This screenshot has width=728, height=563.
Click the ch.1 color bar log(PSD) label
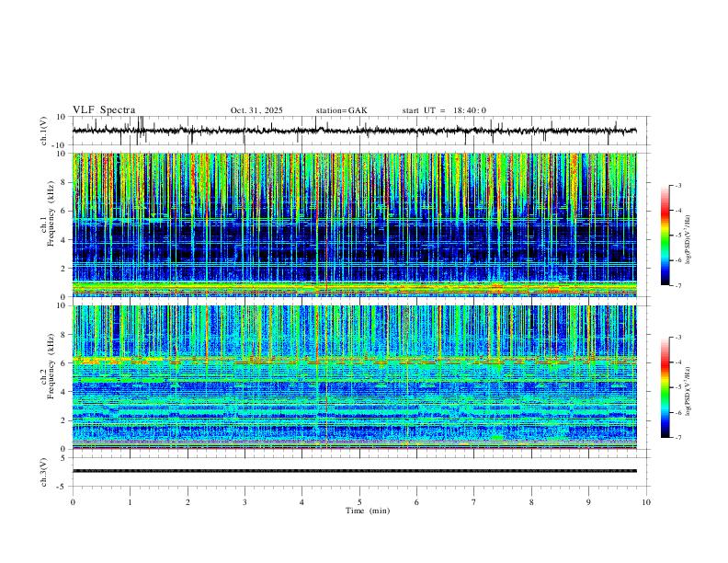tap(688, 240)
